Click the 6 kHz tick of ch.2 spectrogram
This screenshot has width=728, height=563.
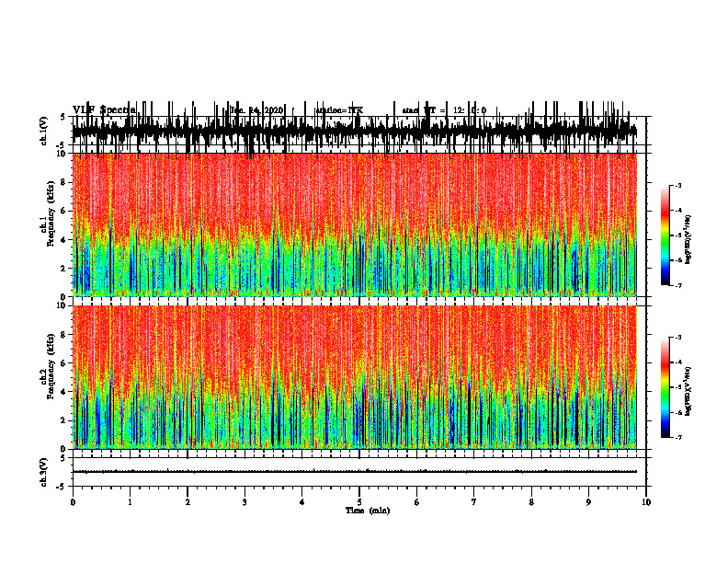coord(64,363)
